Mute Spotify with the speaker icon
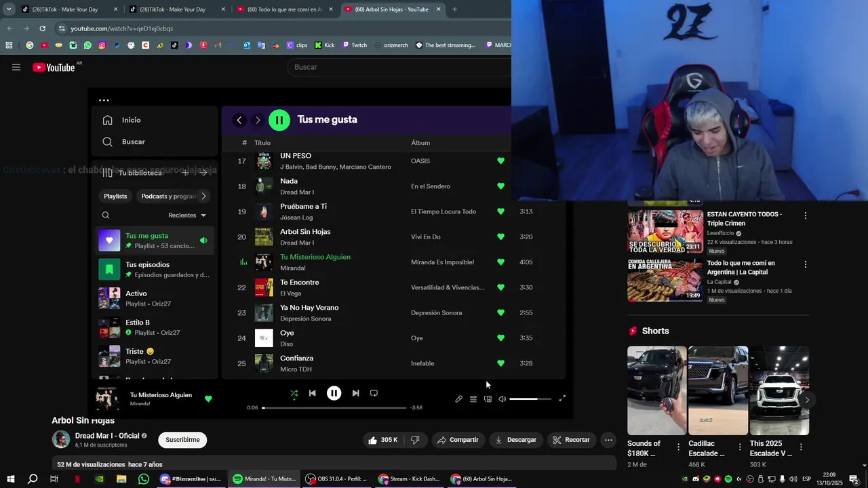The width and height of the screenshot is (868, 488). (x=502, y=399)
